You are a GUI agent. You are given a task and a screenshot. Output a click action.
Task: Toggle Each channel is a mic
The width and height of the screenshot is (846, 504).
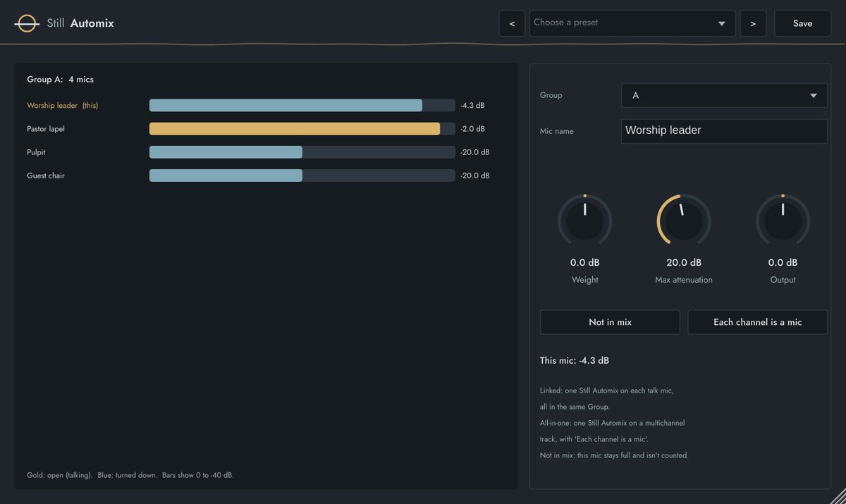pyautogui.click(x=758, y=322)
